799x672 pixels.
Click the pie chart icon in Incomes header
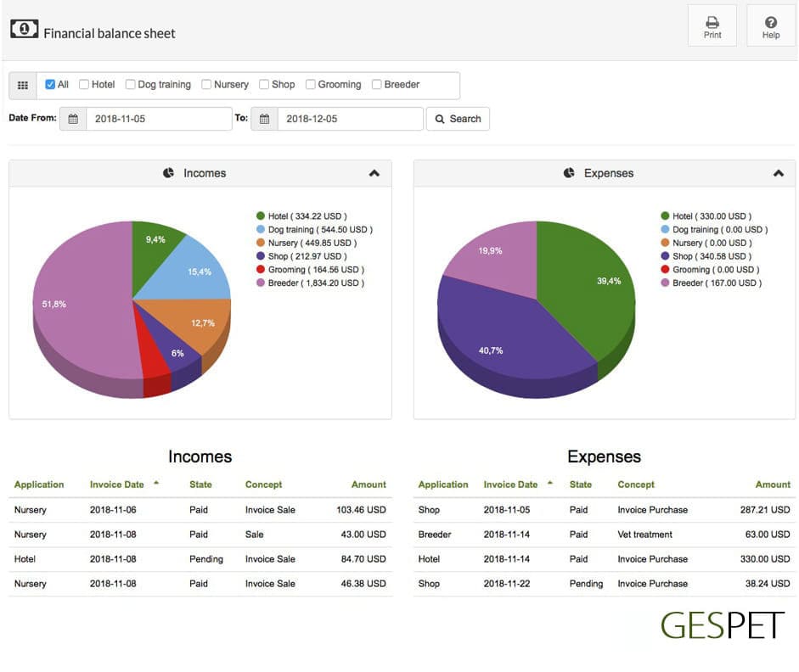168,173
